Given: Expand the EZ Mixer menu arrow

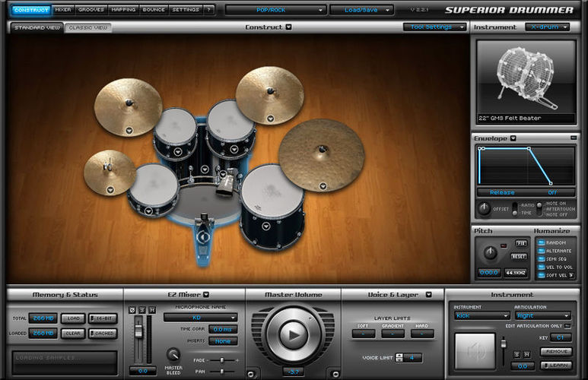Looking at the screenshot, I should (206, 295).
